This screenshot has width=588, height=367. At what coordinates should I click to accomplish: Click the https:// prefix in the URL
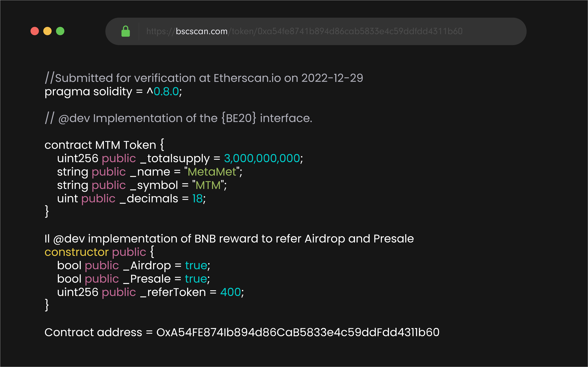161,31
